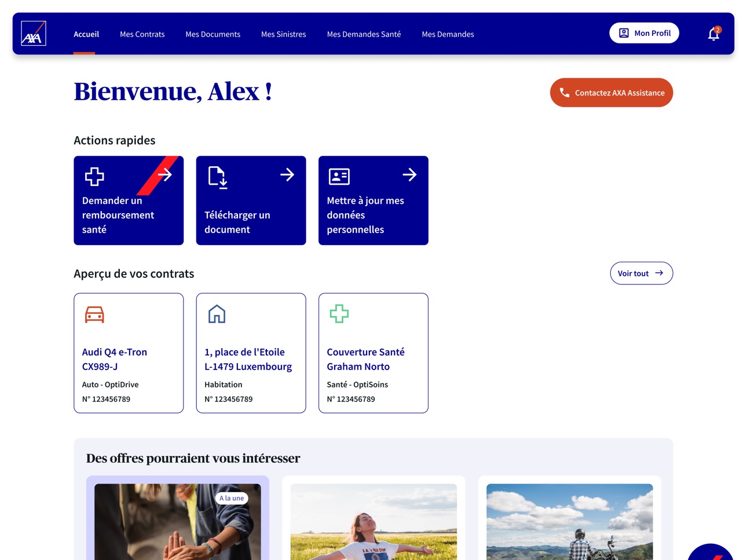Click the Aperçu de vos contrats heading

pyautogui.click(x=134, y=274)
